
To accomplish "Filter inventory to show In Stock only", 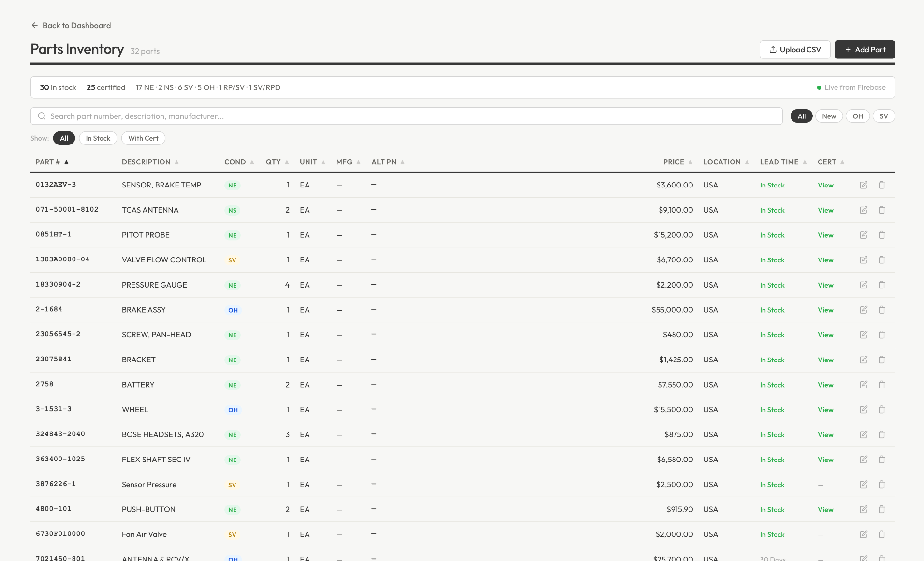I will [x=98, y=138].
